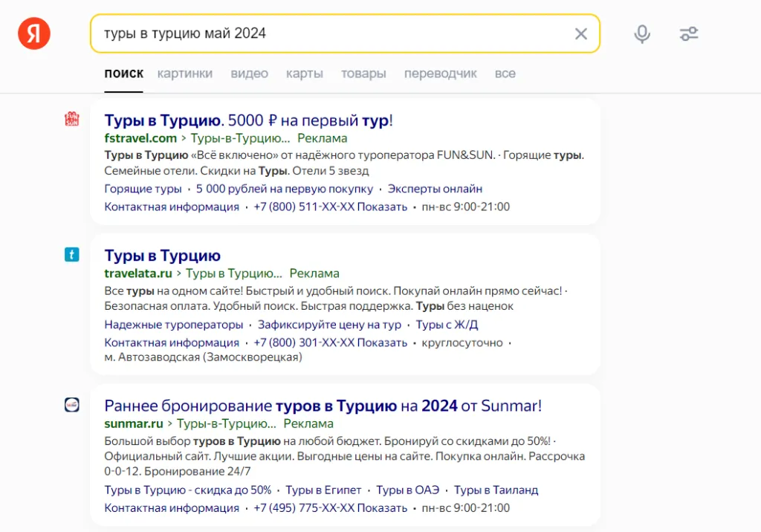Open the travelata 'Туры в Турцию' title

pyautogui.click(x=163, y=256)
